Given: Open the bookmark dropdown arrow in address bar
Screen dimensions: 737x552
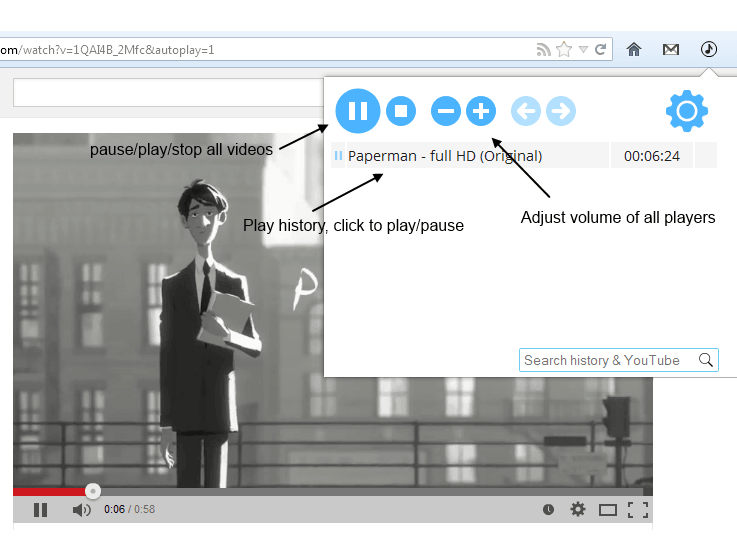Looking at the screenshot, I should pos(583,49).
